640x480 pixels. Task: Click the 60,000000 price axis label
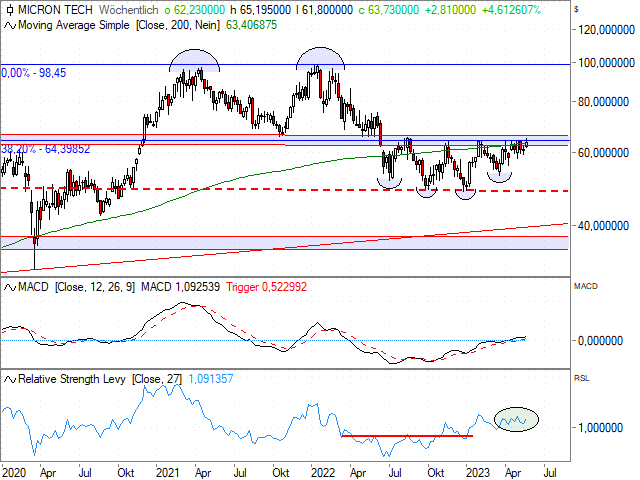pos(603,153)
